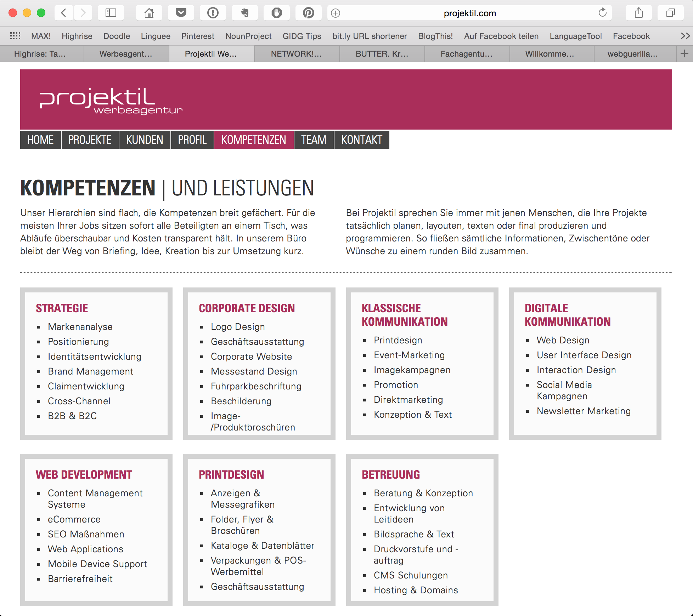Screen dimensions: 693x616
Task: Click the Safari back arrow button
Action: click(64, 13)
